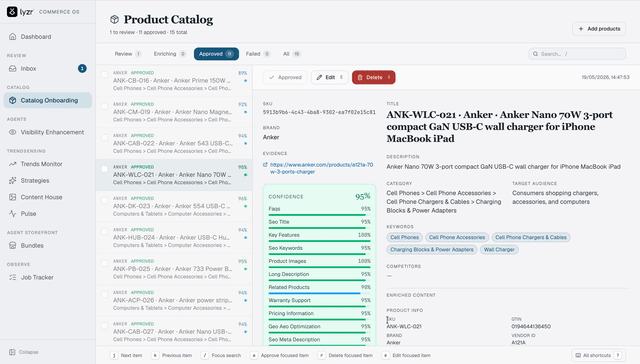
Task: Click the Cell Phone Accessories keyword chip
Action: coord(457,237)
